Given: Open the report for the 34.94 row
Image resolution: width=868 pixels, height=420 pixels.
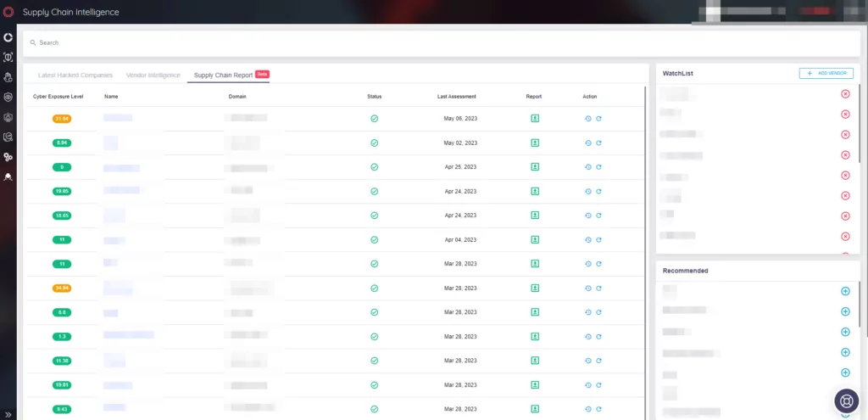Looking at the screenshot, I should point(535,288).
